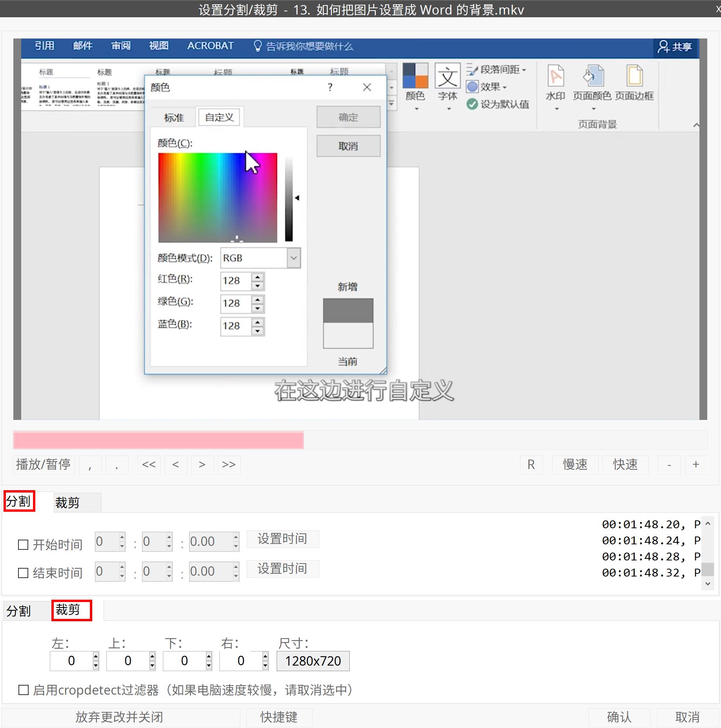Click the minus button next to 快速

tap(669, 465)
